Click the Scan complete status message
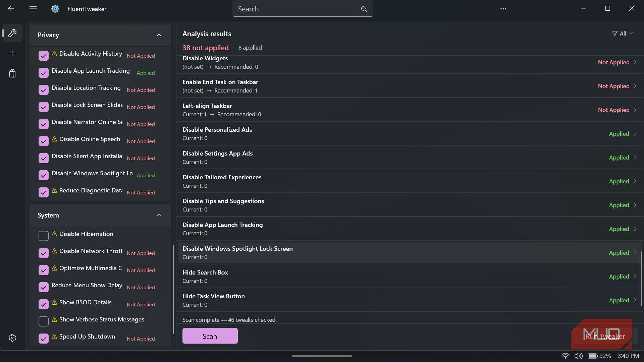Viewport: 644px width, 362px height. pos(229,320)
